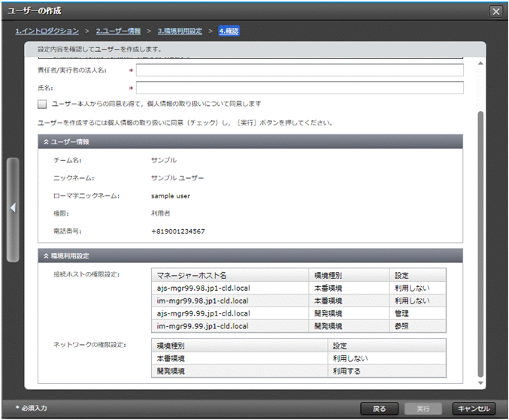The height and width of the screenshot is (420, 509).
Task: Close the ユーザーの作成 dialog with X
Action: (x=495, y=12)
